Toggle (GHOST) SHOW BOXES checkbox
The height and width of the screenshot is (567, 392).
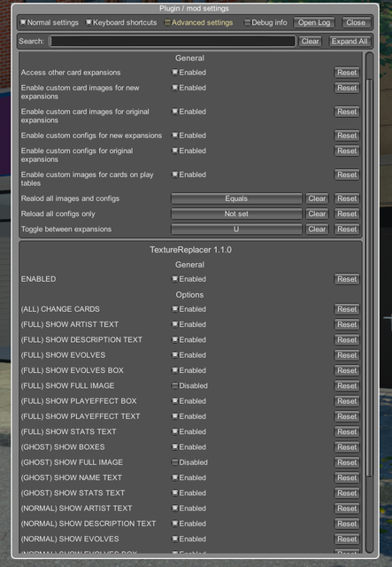[x=175, y=447]
